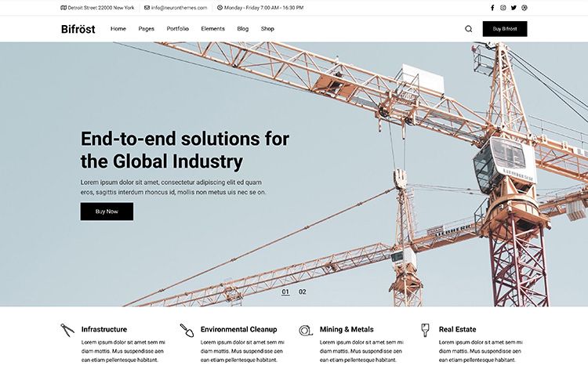Click the Facebook social icon
The image size is (588, 380).
point(492,8)
